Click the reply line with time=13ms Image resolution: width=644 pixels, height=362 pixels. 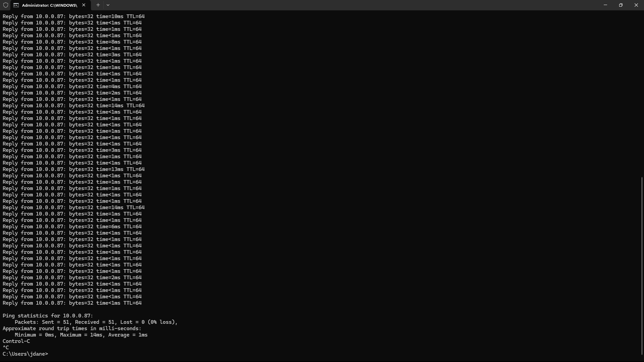click(x=73, y=169)
